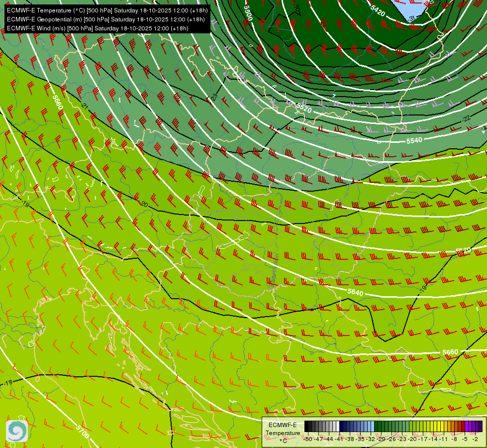Click the 5620 geopotential contour label
487x448 pixels.
click(464, 250)
